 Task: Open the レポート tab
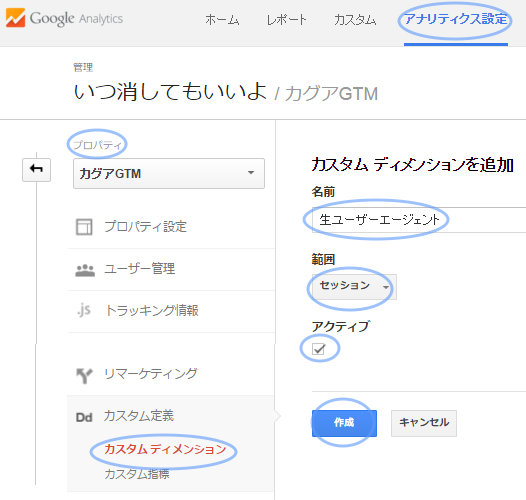(x=286, y=20)
